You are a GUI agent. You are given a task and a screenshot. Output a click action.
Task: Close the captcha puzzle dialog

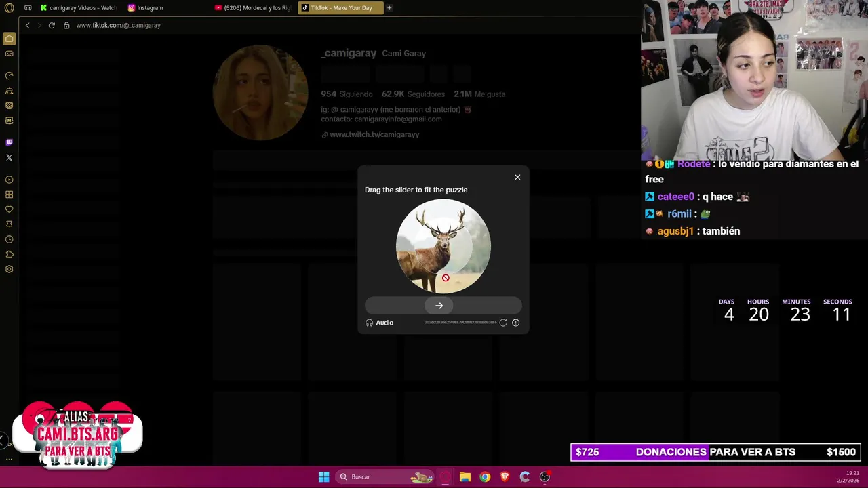[517, 177]
